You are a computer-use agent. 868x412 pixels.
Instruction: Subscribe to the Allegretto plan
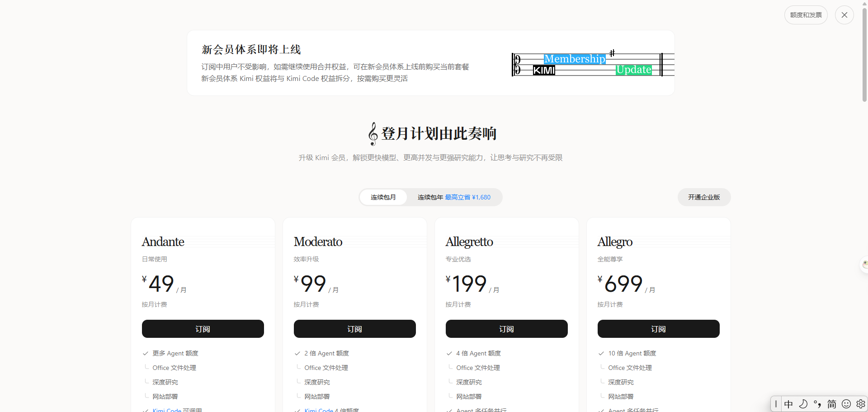click(507, 329)
